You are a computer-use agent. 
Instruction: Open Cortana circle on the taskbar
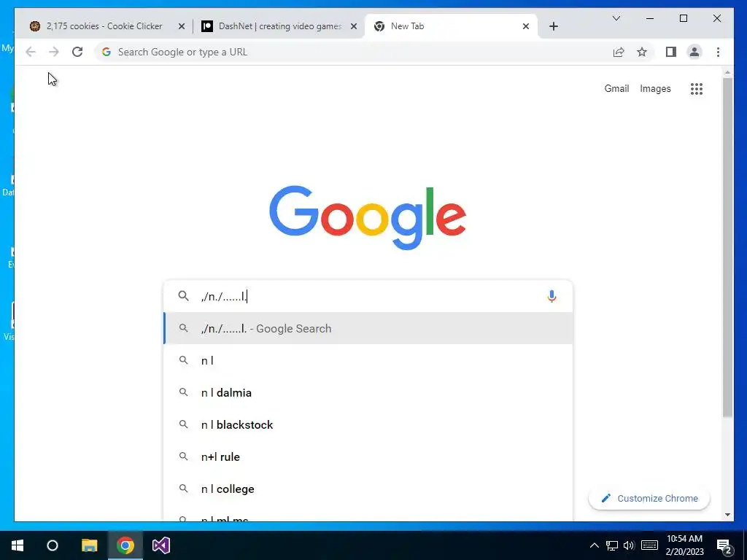pos(53,545)
